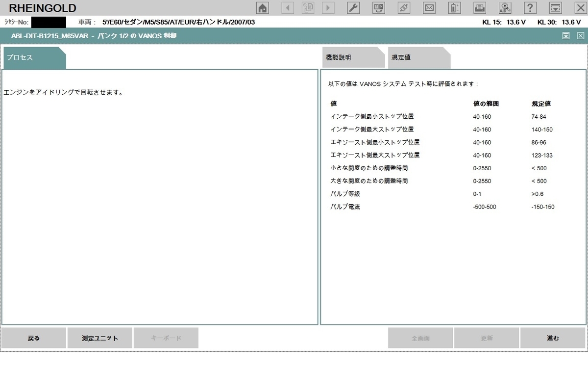
Task: Click the specified value 123-133
Action: (542, 155)
